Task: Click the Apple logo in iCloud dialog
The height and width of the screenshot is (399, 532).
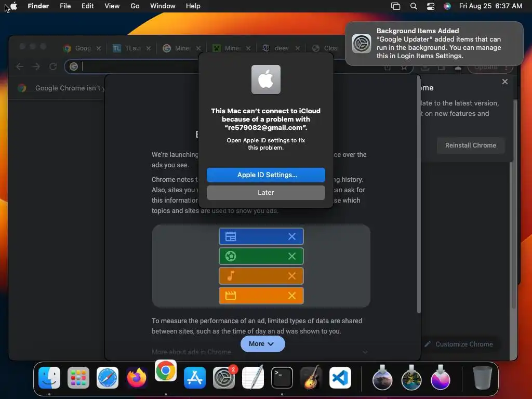Action: (x=266, y=79)
